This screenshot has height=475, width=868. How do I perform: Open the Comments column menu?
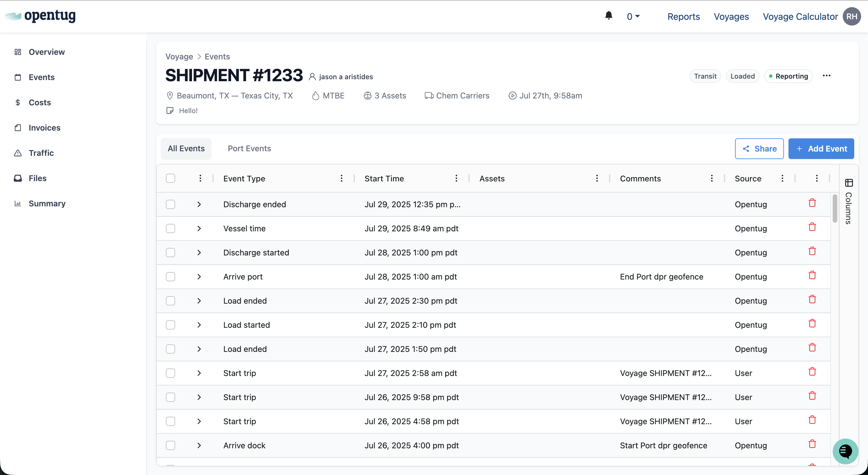point(711,178)
